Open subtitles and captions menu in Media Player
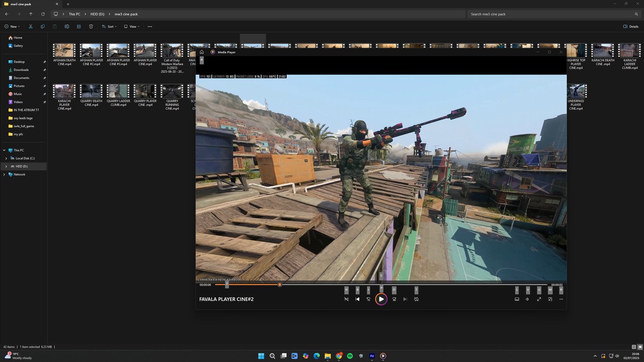Image resolution: width=644 pixels, height=362 pixels. [517, 299]
